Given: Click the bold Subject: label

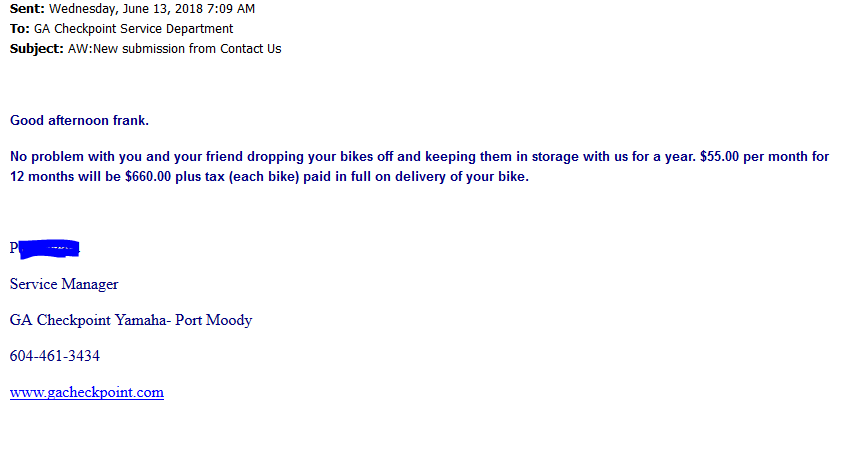Looking at the screenshot, I should pyautogui.click(x=37, y=49).
